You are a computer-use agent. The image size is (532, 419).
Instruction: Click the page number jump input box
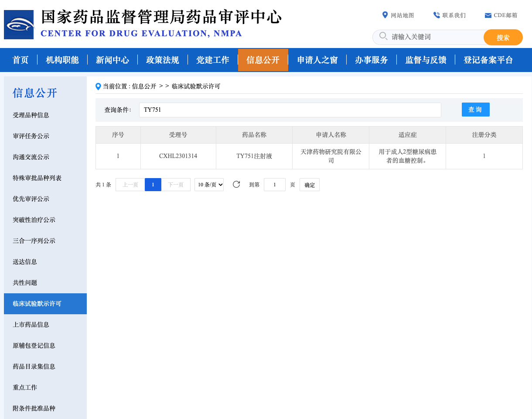pyautogui.click(x=275, y=185)
